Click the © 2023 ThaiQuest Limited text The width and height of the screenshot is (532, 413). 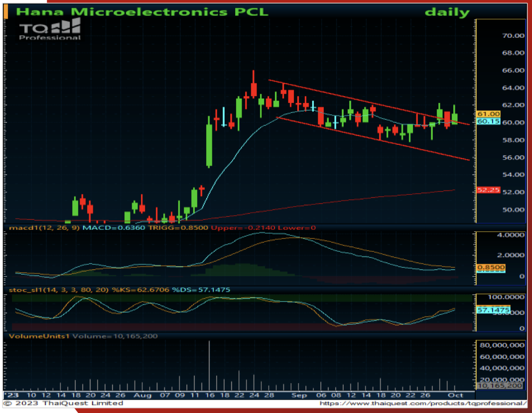click(63, 403)
